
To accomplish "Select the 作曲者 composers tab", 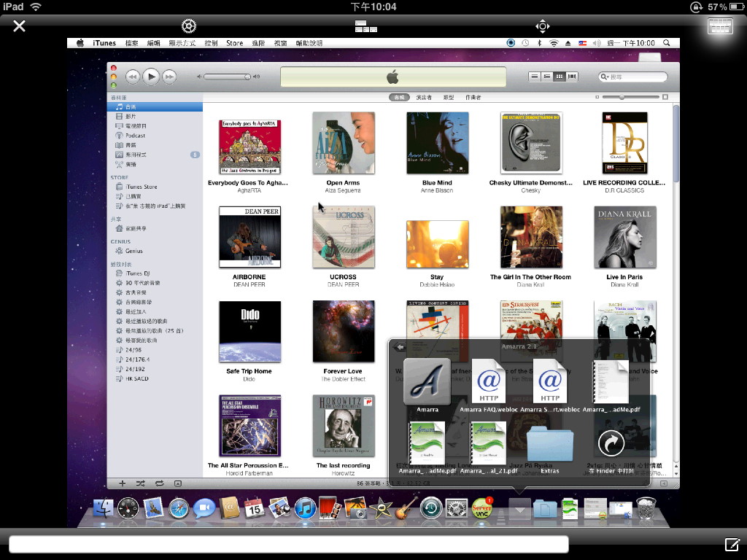I will click(473, 97).
